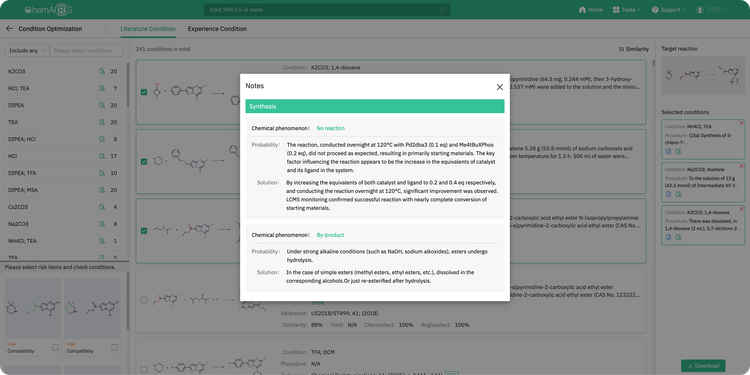Open notes icon on Na2CO3; Acetone card
The height and width of the screenshot is (375, 750).
pyautogui.click(x=678, y=194)
